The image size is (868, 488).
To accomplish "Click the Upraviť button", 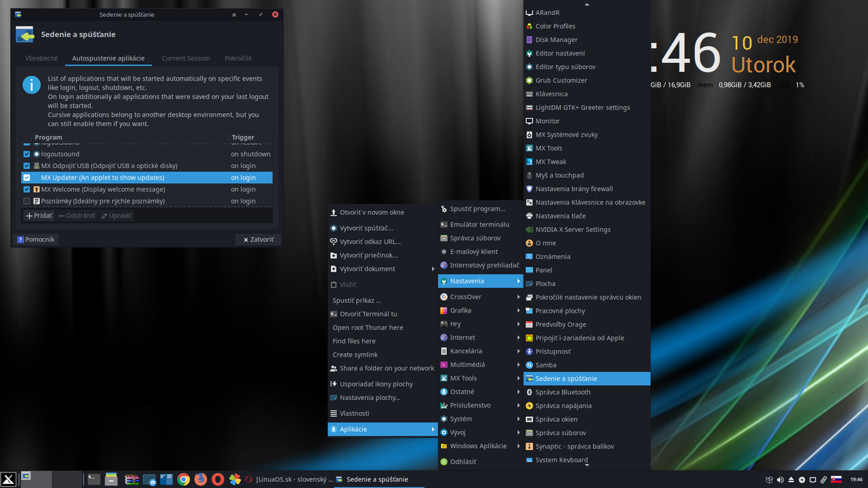I will tap(116, 216).
